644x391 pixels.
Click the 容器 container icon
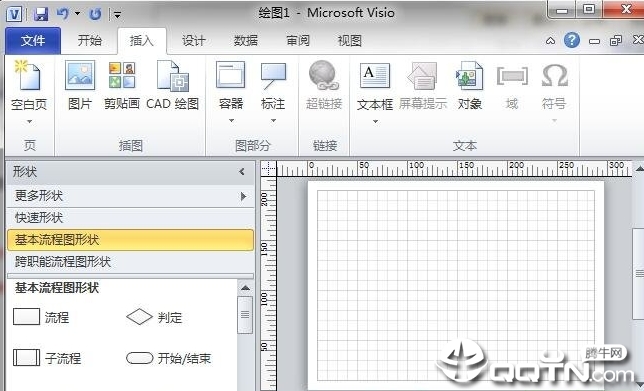click(x=231, y=74)
